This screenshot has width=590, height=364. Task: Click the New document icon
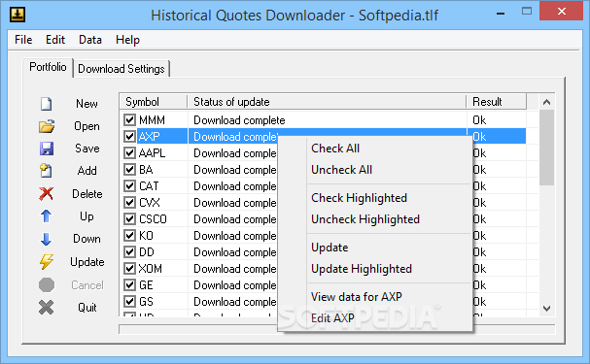tap(47, 104)
